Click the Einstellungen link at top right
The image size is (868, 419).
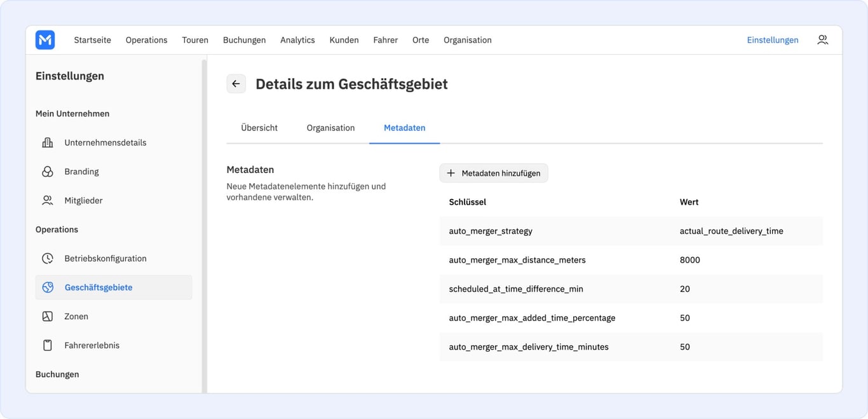pyautogui.click(x=773, y=40)
